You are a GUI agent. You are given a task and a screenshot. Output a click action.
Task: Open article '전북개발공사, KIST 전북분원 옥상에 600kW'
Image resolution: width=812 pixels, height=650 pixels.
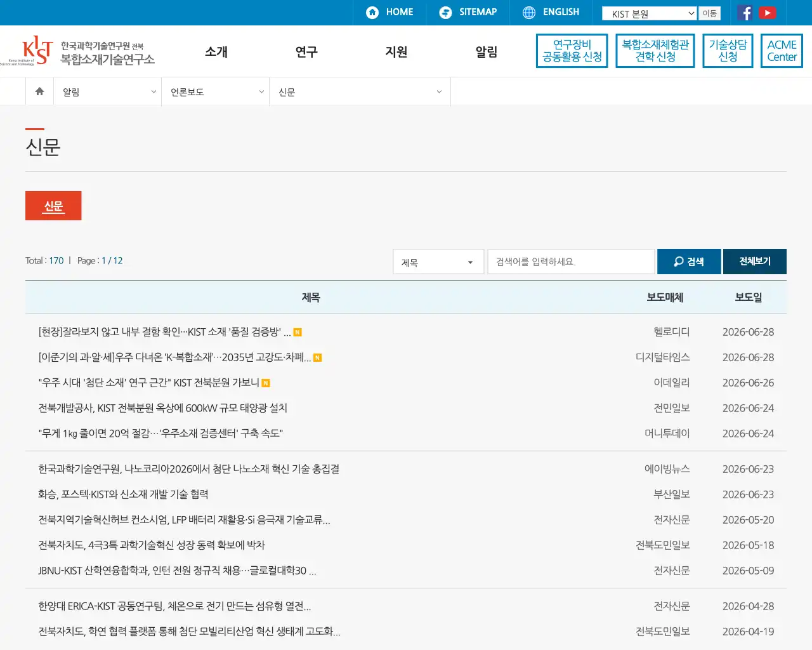click(x=162, y=408)
